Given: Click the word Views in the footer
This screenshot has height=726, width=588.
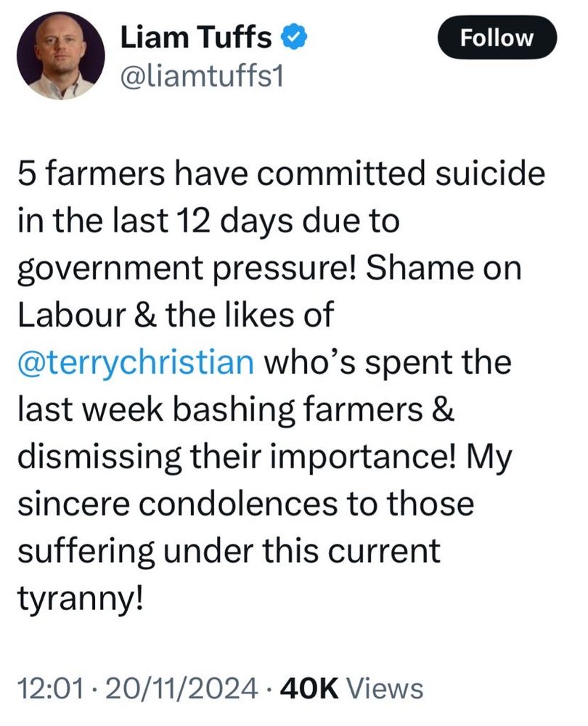Looking at the screenshot, I should coord(385,688).
